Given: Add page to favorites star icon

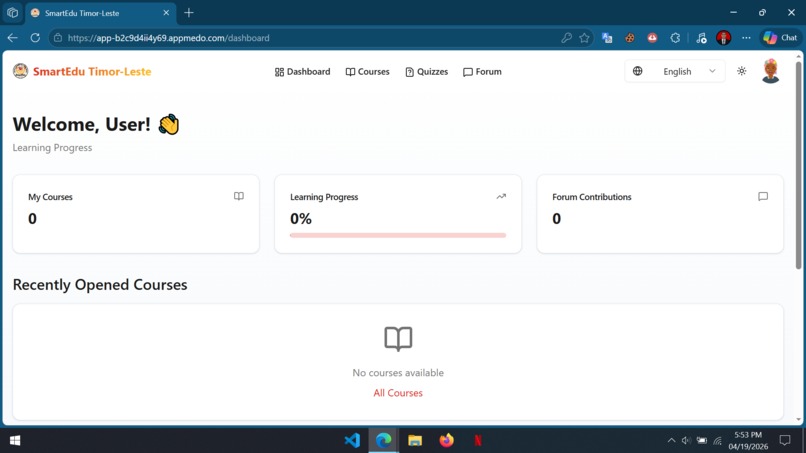Looking at the screenshot, I should point(584,38).
